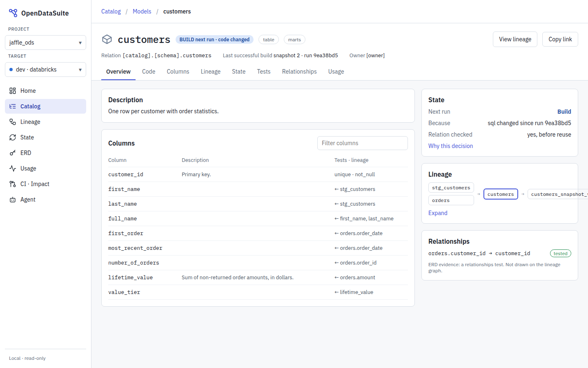588x368 pixels.
Task: Click the marts tag chip
Action: pyautogui.click(x=294, y=40)
